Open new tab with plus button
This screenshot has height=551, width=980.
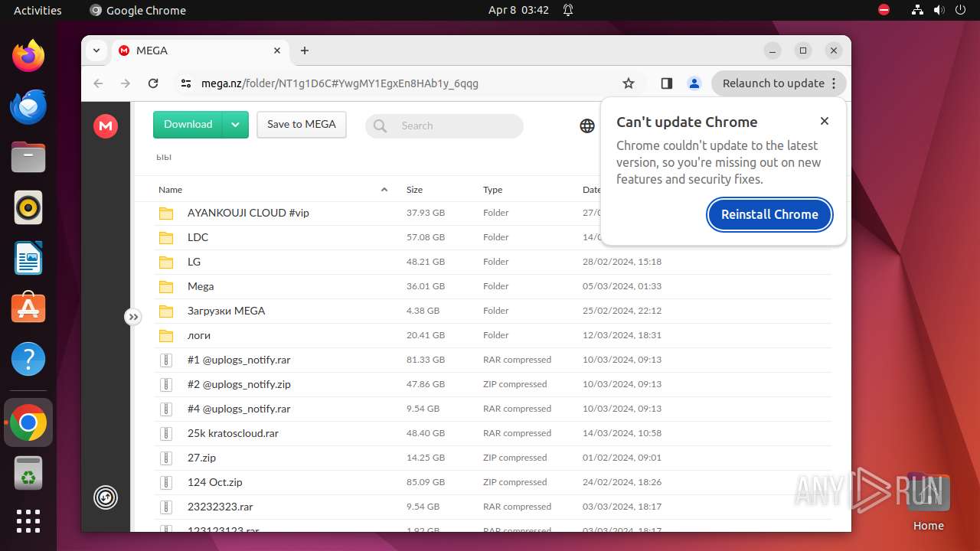[305, 51]
